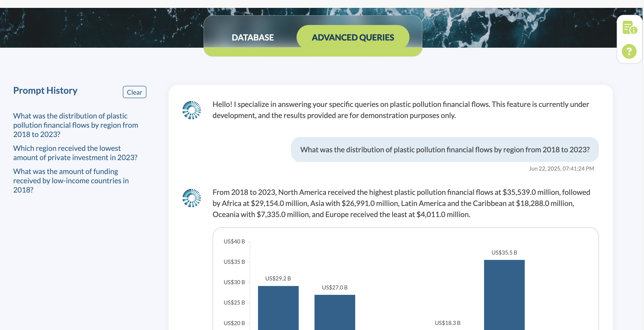Clear the prompt history

[134, 92]
